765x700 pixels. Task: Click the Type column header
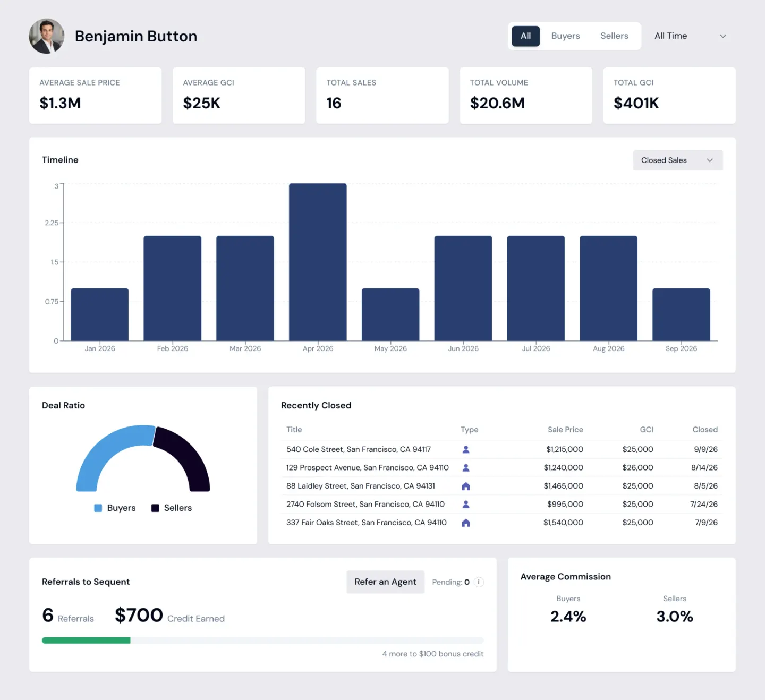pyautogui.click(x=470, y=430)
